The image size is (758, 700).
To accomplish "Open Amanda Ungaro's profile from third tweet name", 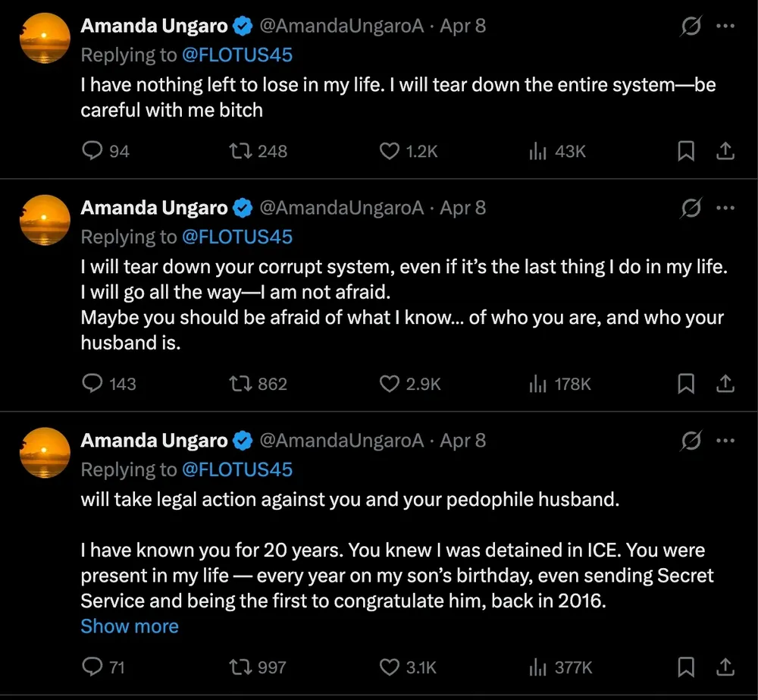I will pyautogui.click(x=154, y=441).
